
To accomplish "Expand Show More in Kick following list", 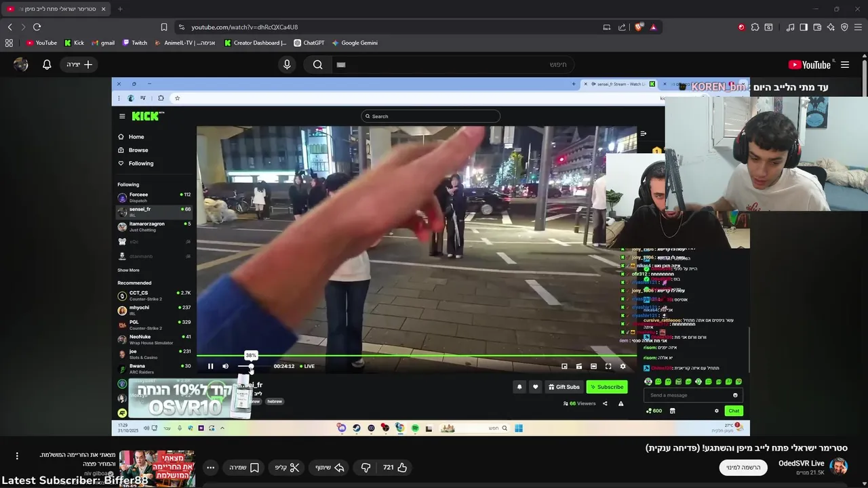I will (128, 270).
